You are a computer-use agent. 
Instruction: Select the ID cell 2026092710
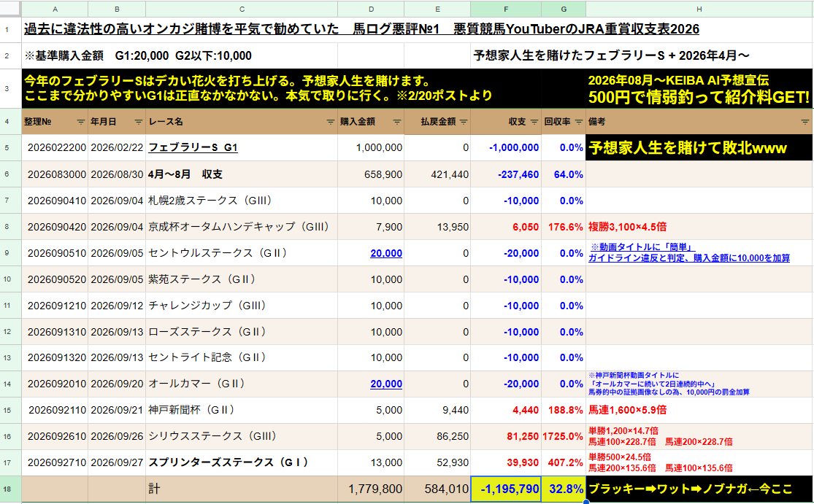point(55,462)
